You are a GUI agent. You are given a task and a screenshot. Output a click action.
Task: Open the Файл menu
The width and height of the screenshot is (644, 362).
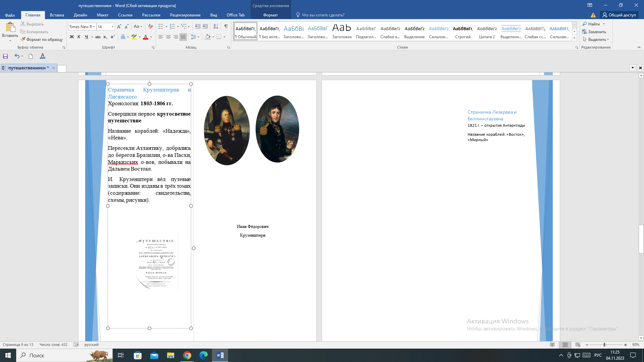click(10, 15)
